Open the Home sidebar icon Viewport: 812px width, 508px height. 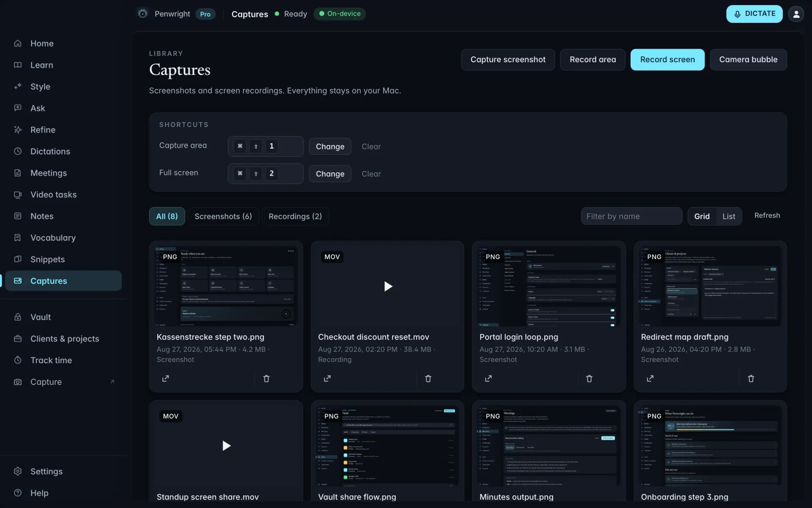(x=18, y=43)
